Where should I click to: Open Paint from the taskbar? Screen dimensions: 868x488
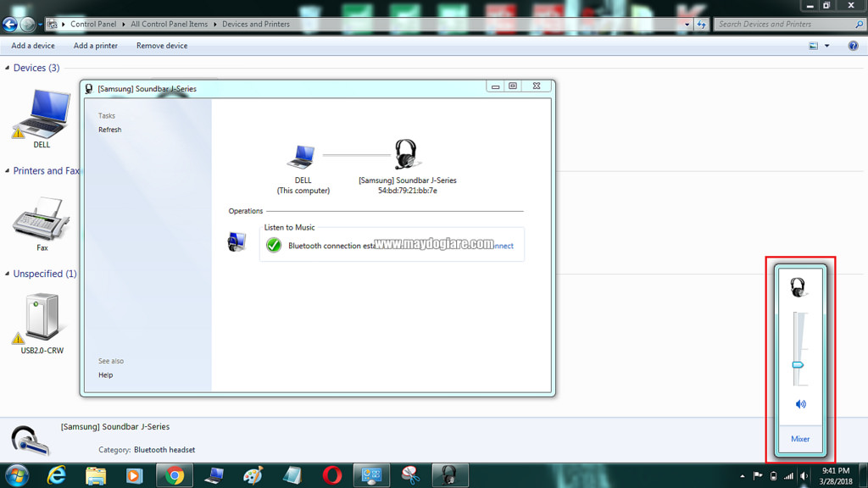click(x=253, y=476)
